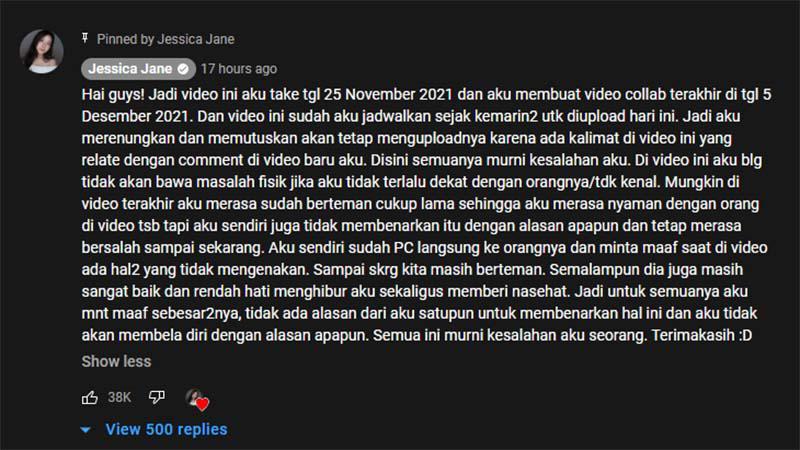Like the pinned comment with thumbs-up
This screenshot has height=450, width=800.
tap(90, 397)
